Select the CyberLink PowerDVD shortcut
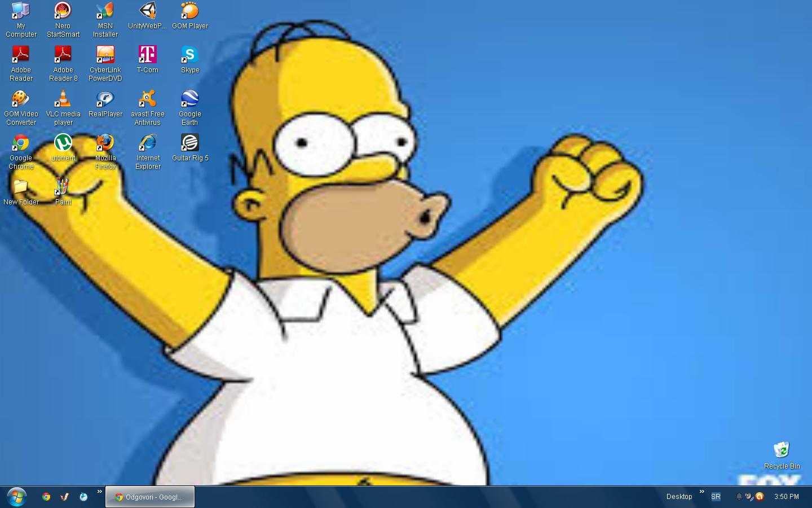This screenshot has width=812, height=508. tap(105, 64)
